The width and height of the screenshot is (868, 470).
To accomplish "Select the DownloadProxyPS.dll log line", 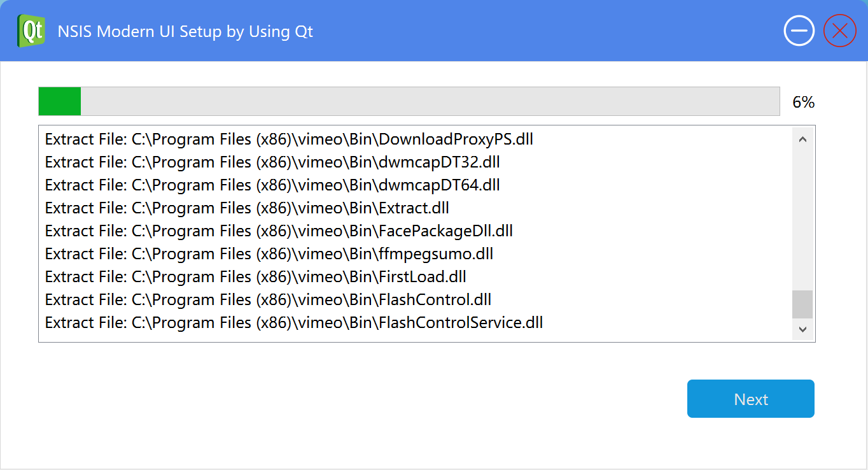I will coord(289,139).
